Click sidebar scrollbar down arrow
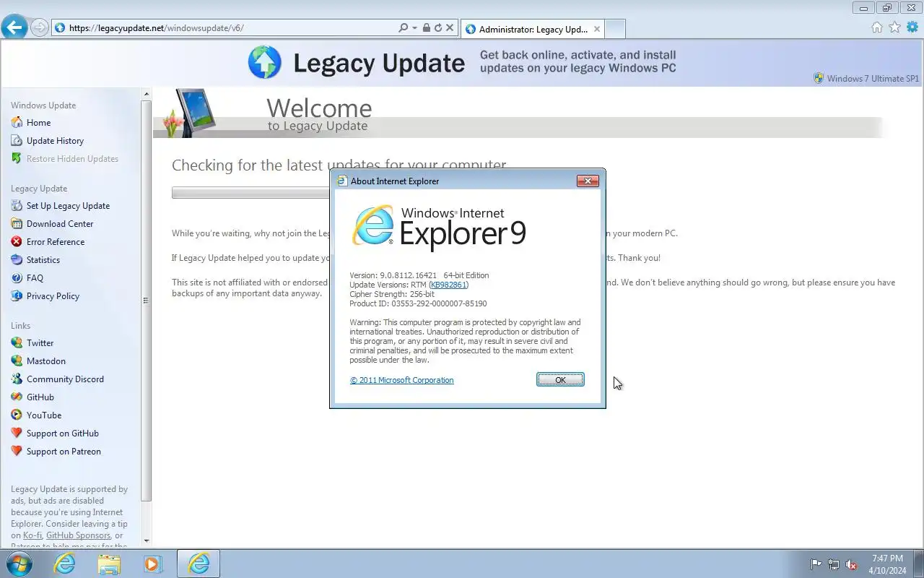 [147, 540]
